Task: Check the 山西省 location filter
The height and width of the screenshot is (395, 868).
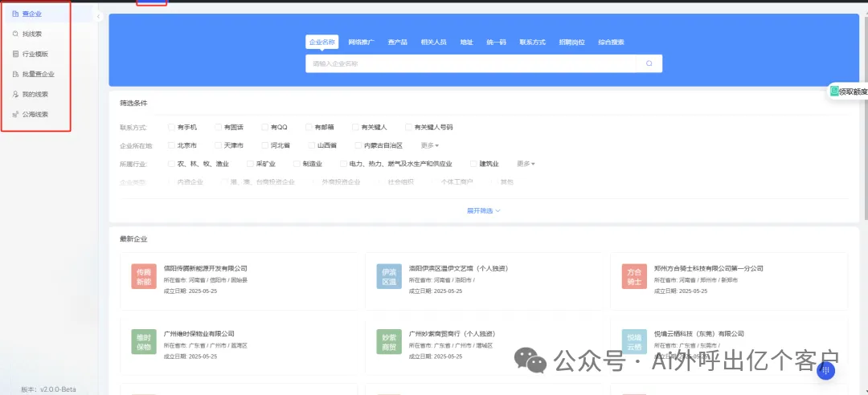Action: click(311, 145)
